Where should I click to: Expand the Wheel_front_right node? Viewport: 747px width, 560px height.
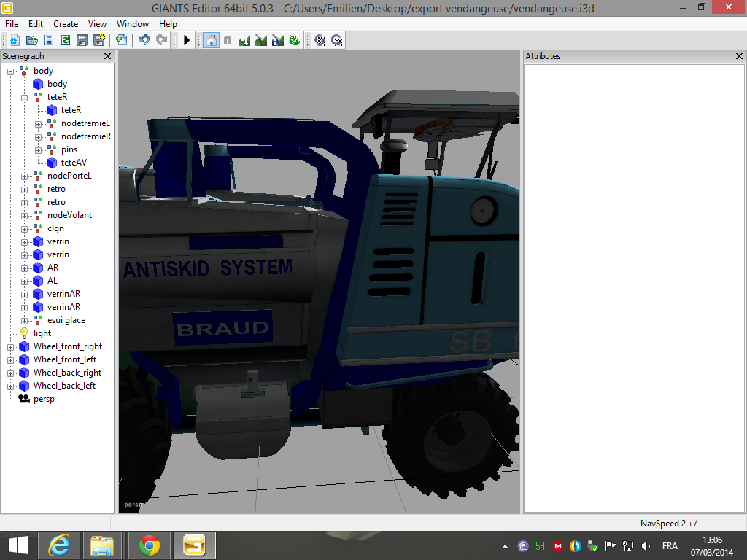tap(10, 348)
